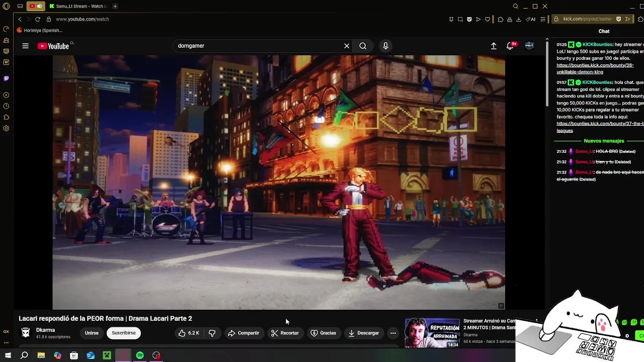Open Streamer Arruinó recommended video thumbnail
The height and width of the screenshot is (362, 644).
(x=432, y=333)
